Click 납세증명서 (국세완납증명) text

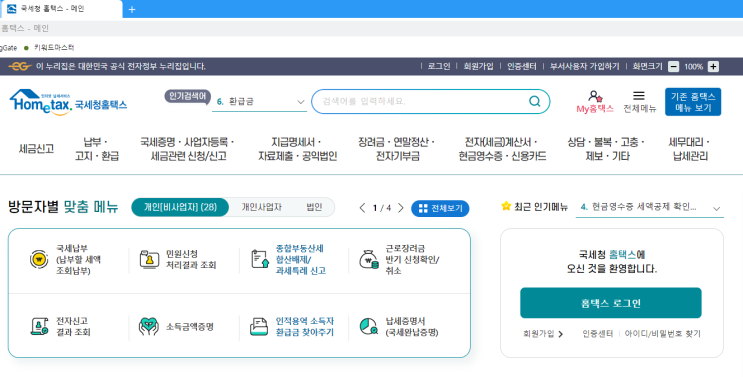click(412, 327)
